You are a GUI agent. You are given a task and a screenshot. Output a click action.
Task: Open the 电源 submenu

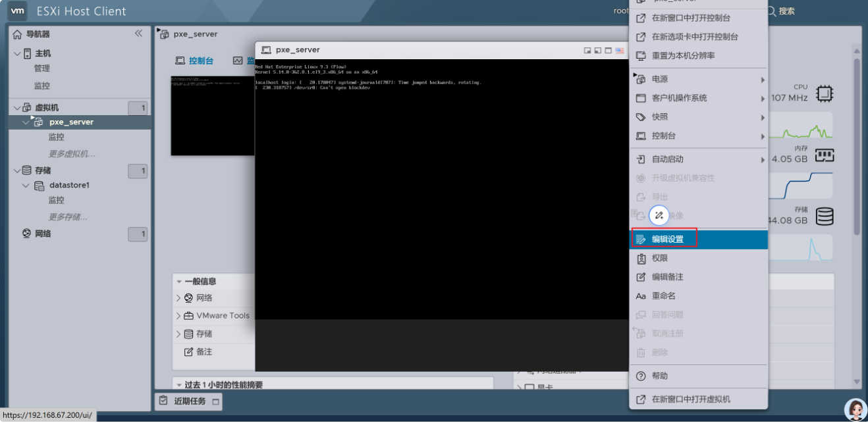699,79
